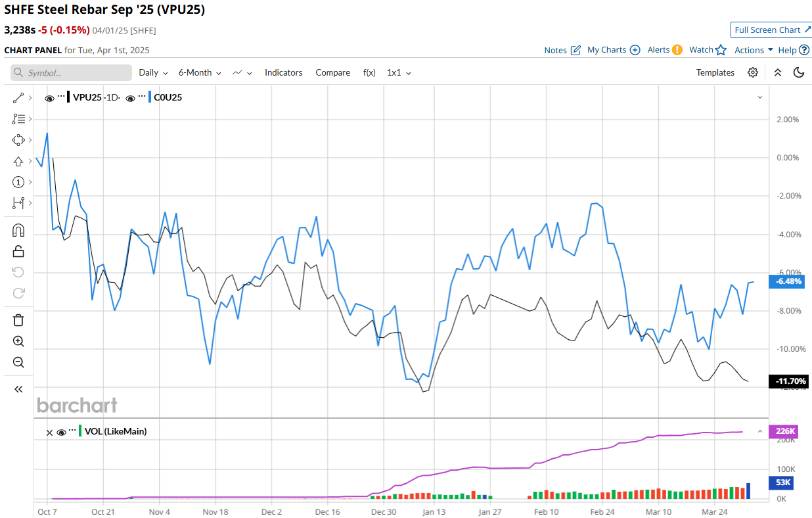Open the Indicators menu
The width and height of the screenshot is (812, 518).
coord(283,73)
